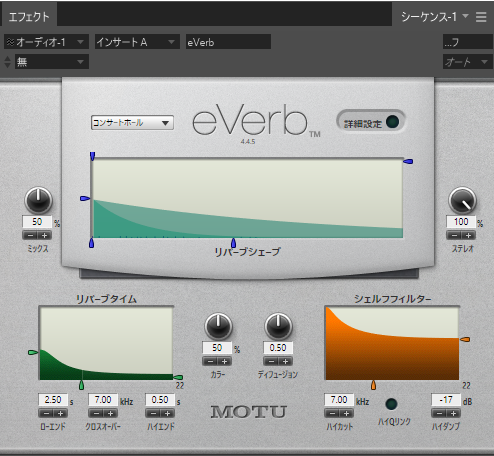Click the リバーブシェープ reverb shape display
The width and height of the screenshot is (494, 456).
(x=248, y=198)
